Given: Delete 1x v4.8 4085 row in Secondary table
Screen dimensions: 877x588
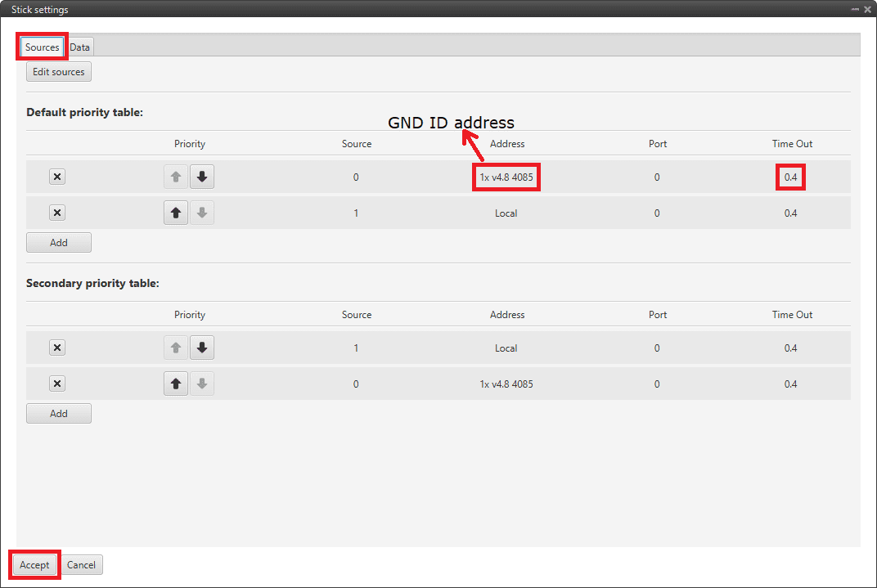Looking at the screenshot, I should point(57,384).
